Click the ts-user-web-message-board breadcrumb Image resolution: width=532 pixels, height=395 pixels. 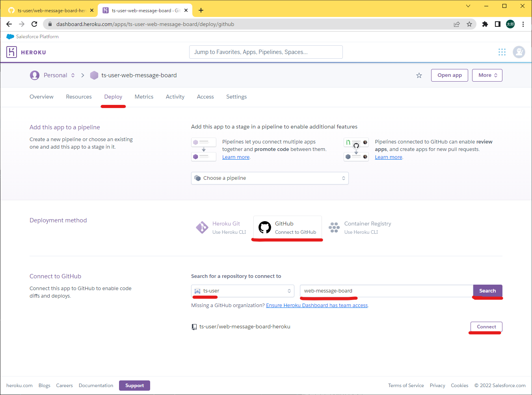pos(139,75)
